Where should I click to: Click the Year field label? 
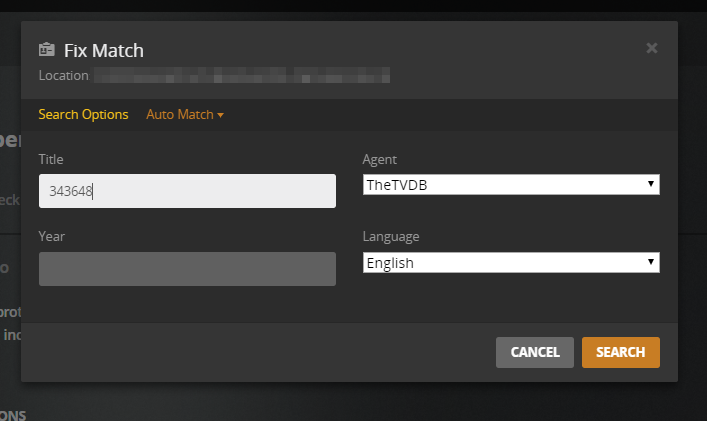pyautogui.click(x=52, y=236)
